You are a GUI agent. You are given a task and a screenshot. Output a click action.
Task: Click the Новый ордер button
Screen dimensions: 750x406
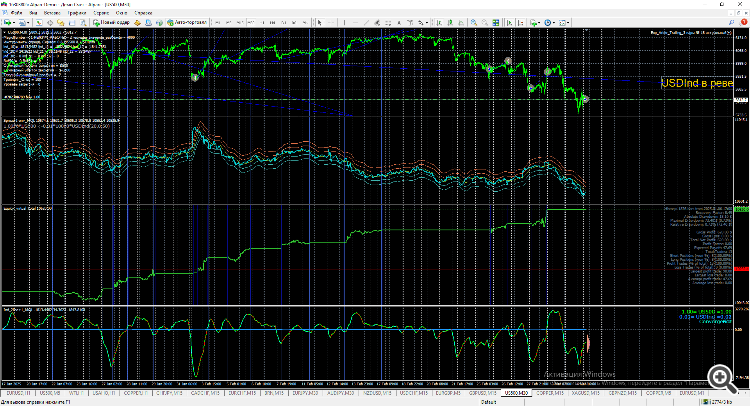111,22
